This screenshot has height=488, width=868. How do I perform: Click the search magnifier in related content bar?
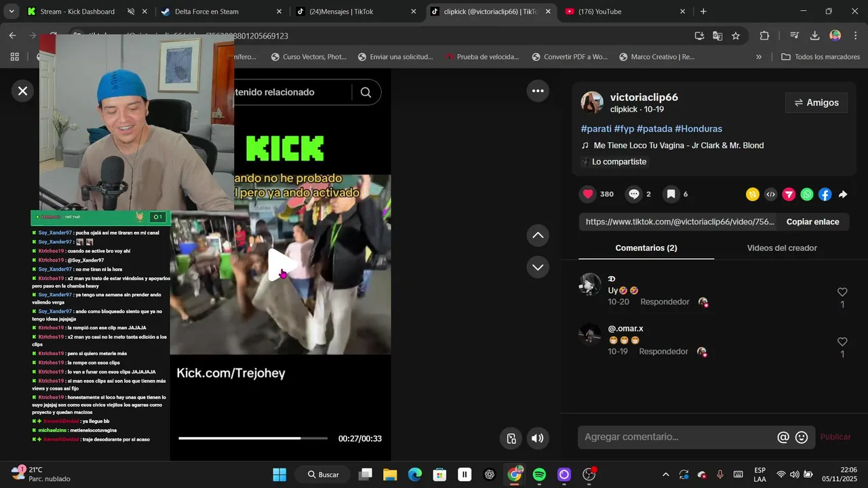tap(366, 92)
